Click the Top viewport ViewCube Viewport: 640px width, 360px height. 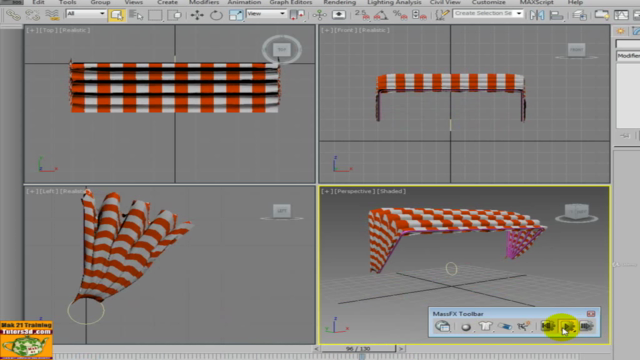(282, 49)
